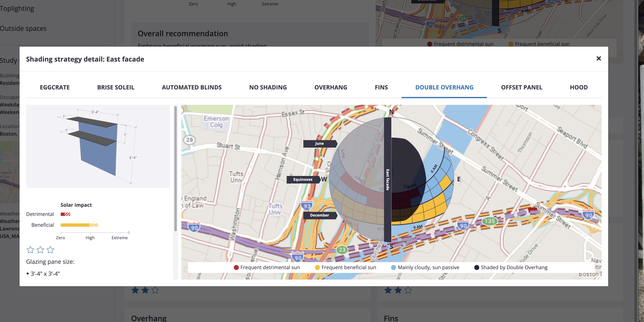Click the first empty rating star
The image size is (644, 322).
pyautogui.click(x=30, y=249)
